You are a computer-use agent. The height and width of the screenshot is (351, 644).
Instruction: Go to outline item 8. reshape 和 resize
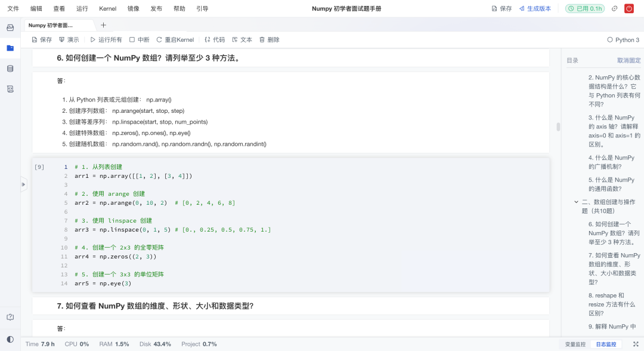(x=612, y=304)
